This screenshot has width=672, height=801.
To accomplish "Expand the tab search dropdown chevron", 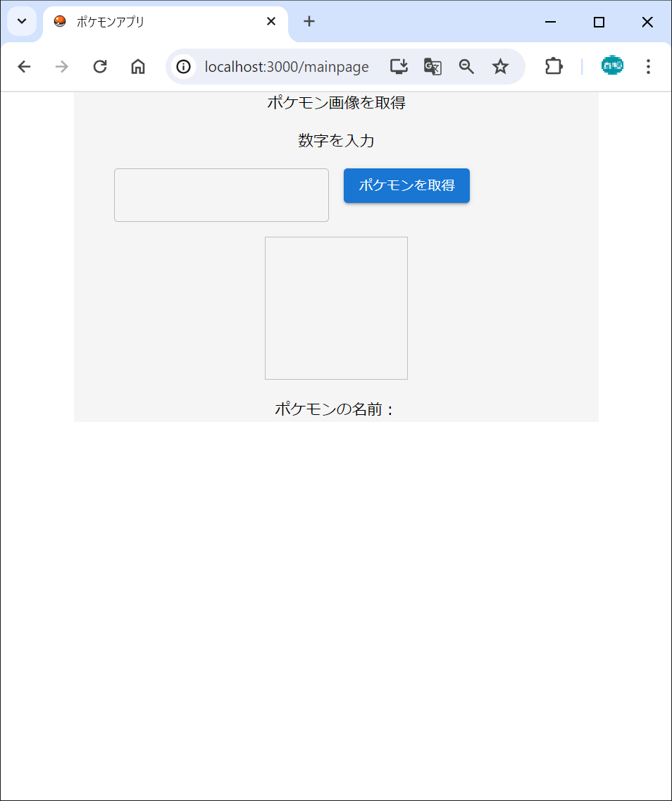I will pyautogui.click(x=21, y=21).
